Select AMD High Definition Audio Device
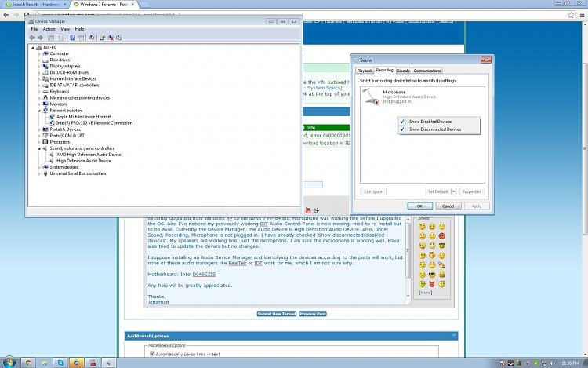 (x=89, y=155)
